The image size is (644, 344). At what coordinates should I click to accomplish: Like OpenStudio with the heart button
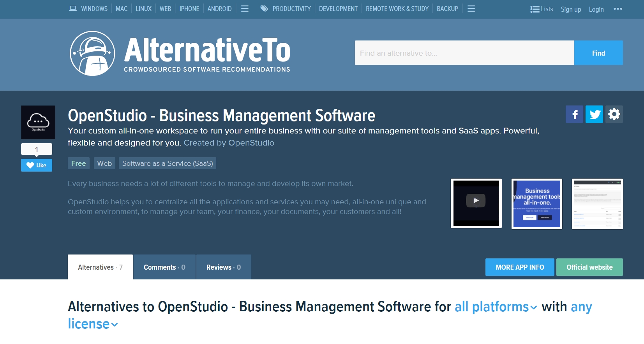[x=37, y=165]
